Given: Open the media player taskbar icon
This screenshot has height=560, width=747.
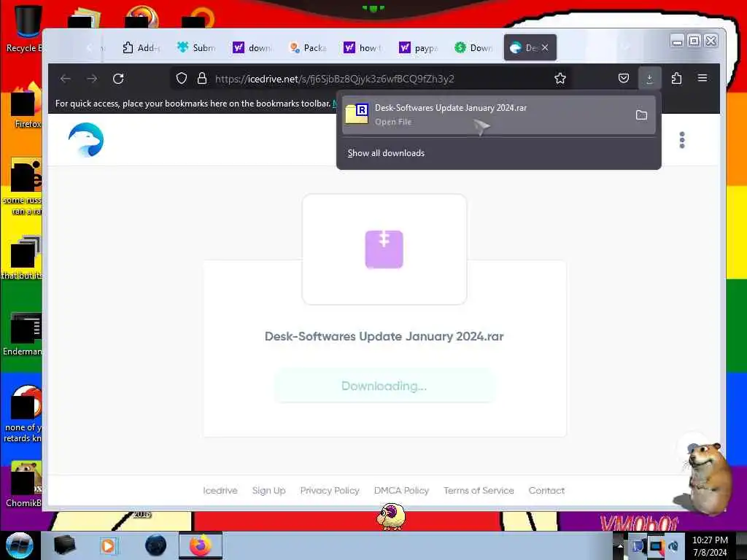Looking at the screenshot, I should pos(109,545).
